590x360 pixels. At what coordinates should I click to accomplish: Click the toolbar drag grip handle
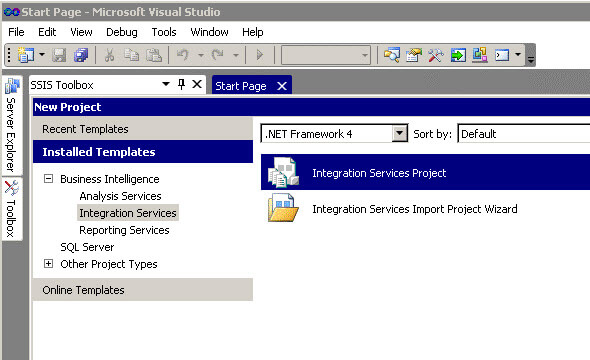(9, 55)
